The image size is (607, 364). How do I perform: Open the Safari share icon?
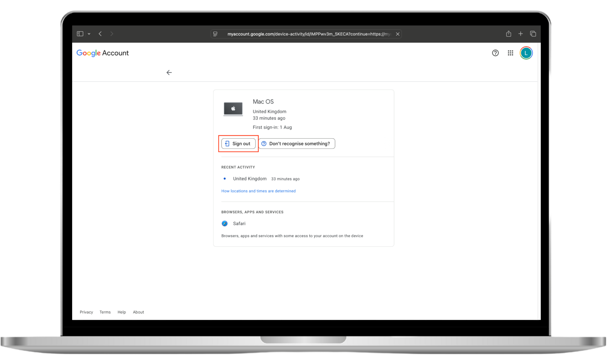point(508,33)
